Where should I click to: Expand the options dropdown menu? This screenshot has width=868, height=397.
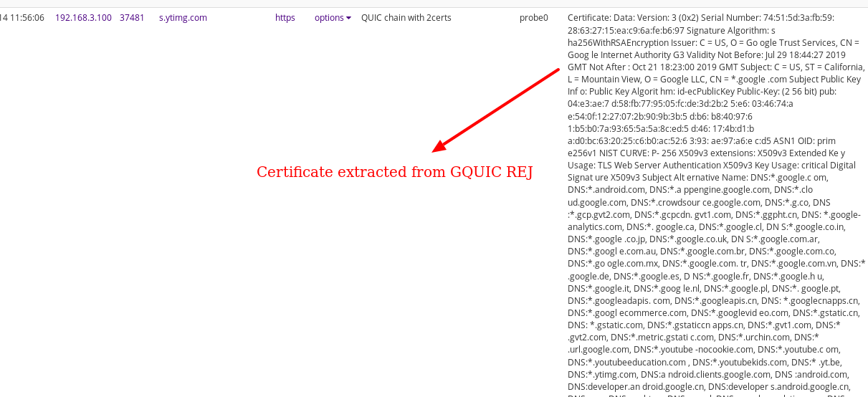click(333, 18)
